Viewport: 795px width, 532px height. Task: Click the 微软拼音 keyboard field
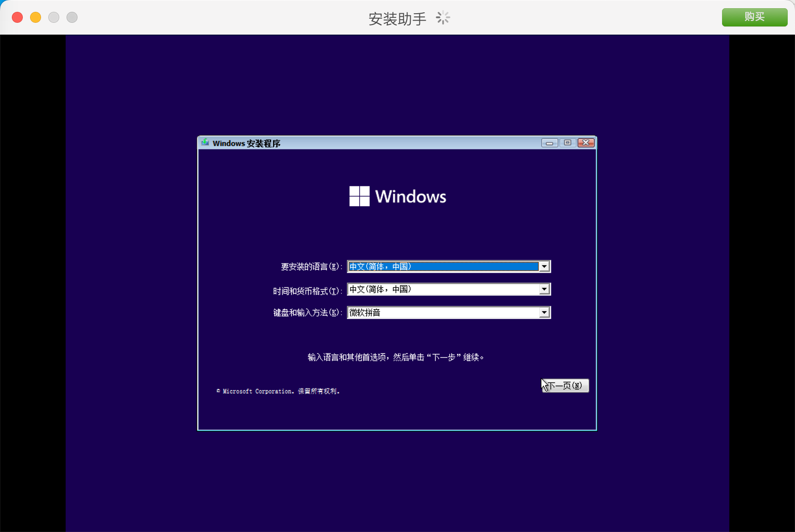442,312
